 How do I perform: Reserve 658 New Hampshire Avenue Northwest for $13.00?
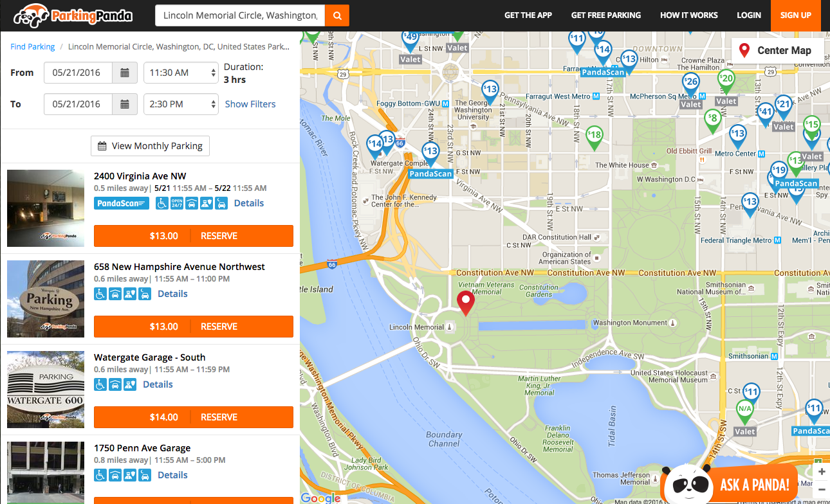pyautogui.click(x=194, y=327)
